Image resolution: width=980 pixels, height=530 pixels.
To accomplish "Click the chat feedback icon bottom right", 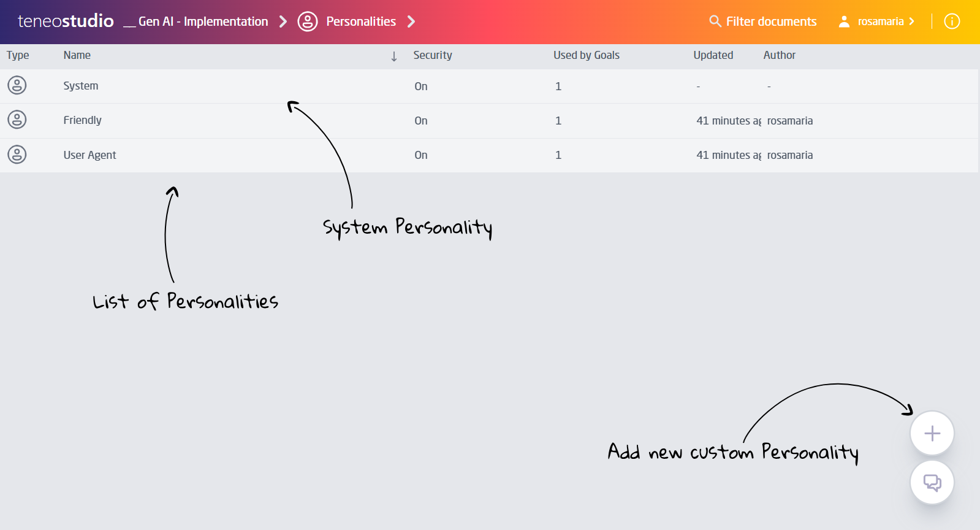I will click(x=931, y=482).
